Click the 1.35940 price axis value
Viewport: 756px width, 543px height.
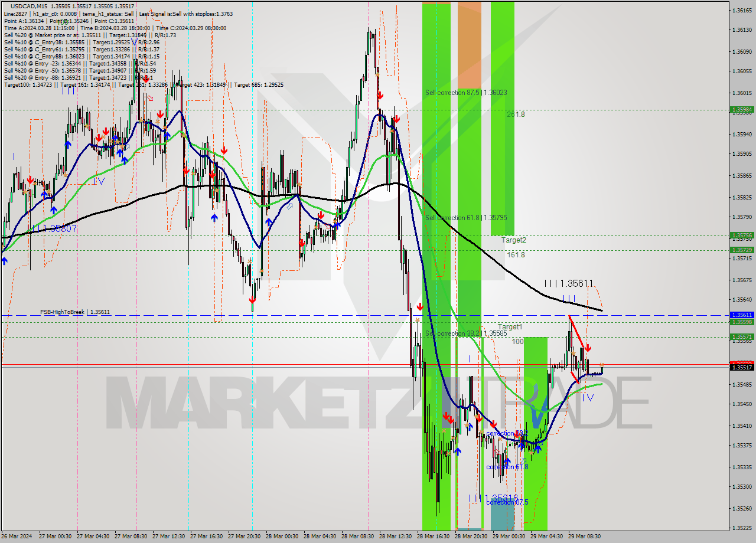(x=742, y=134)
